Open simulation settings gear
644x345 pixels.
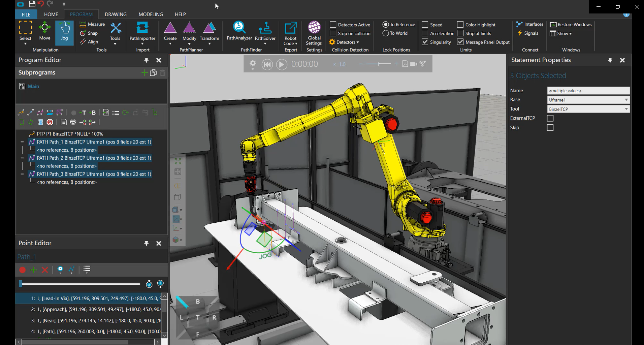[x=253, y=64]
